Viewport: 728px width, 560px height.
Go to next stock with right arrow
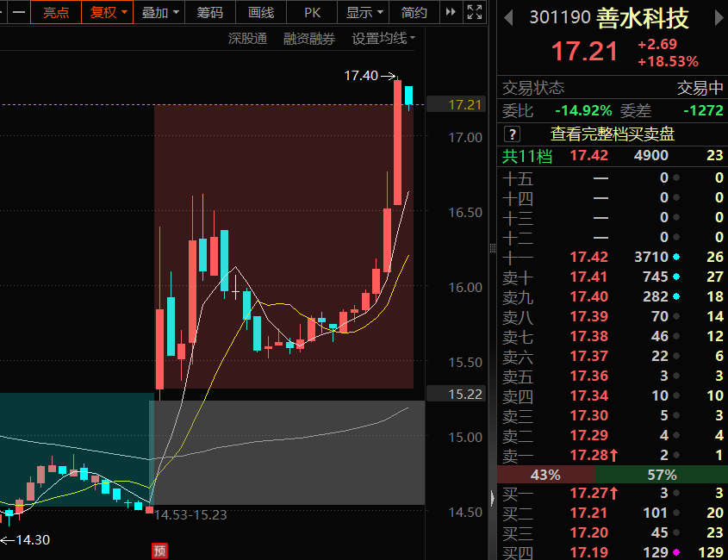(719, 19)
